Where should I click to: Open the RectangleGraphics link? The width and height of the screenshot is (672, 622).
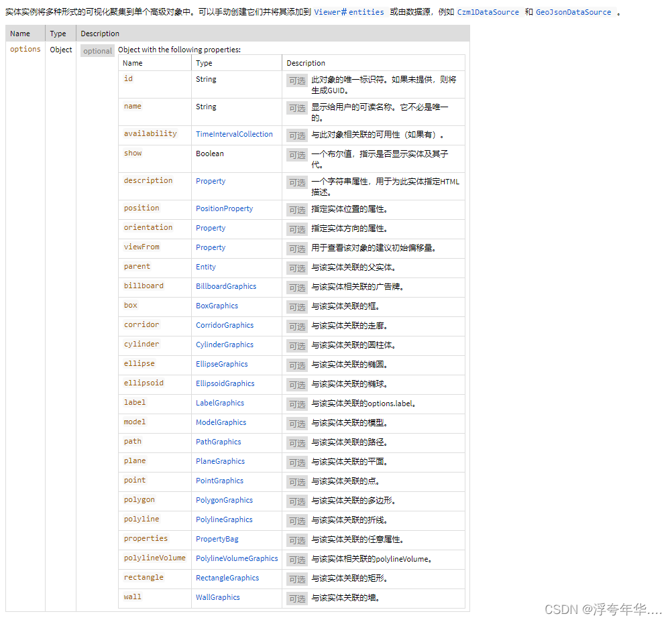pyautogui.click(x=227, y=578)
